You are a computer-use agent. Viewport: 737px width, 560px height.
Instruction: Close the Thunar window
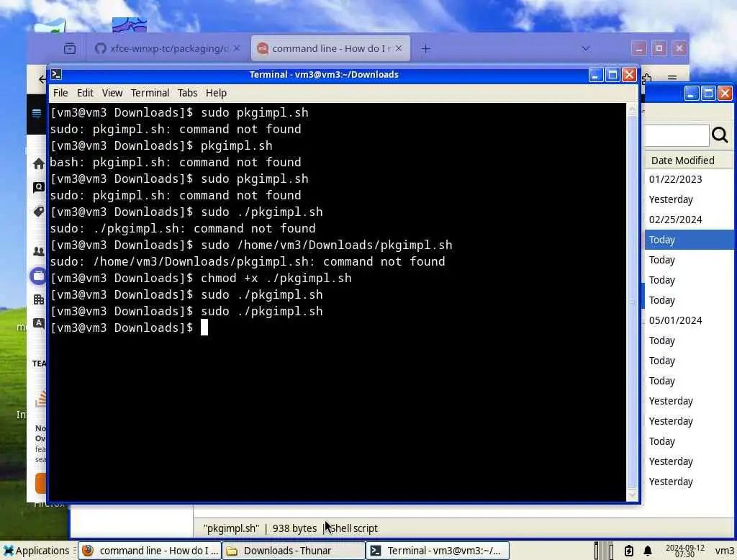tap(725, 94)
